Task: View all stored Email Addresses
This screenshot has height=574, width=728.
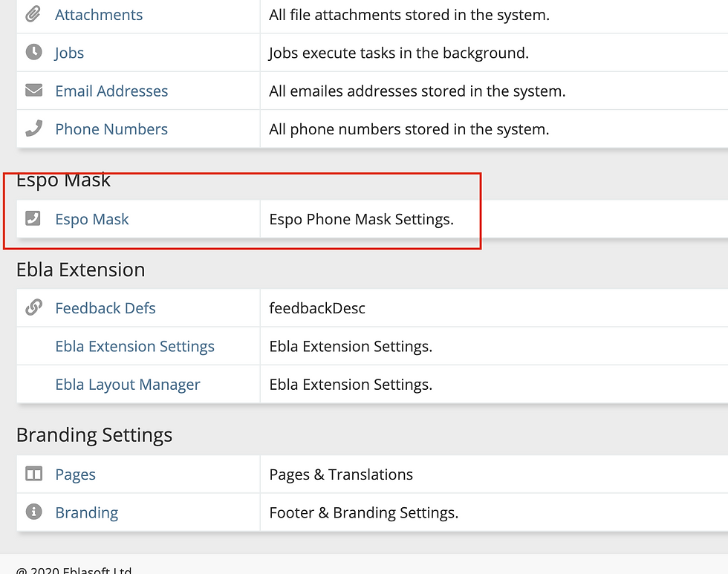Action: 111,90
